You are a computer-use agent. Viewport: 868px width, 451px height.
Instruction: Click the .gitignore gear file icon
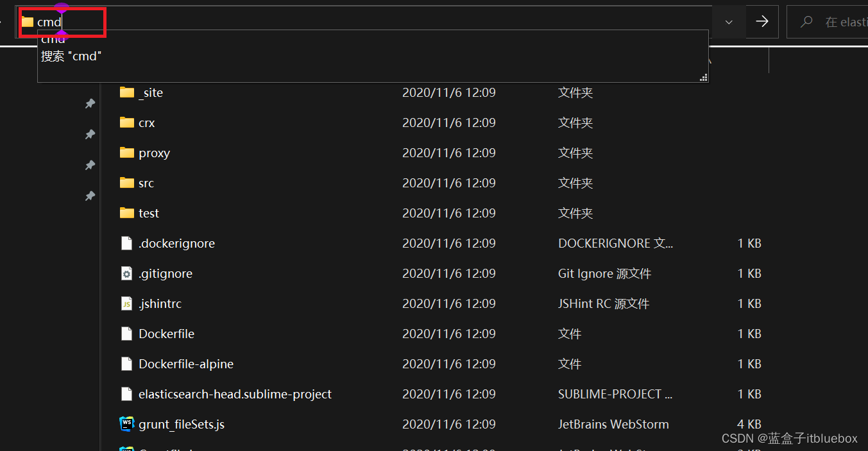pyautogui.click(x=126, y=273)
